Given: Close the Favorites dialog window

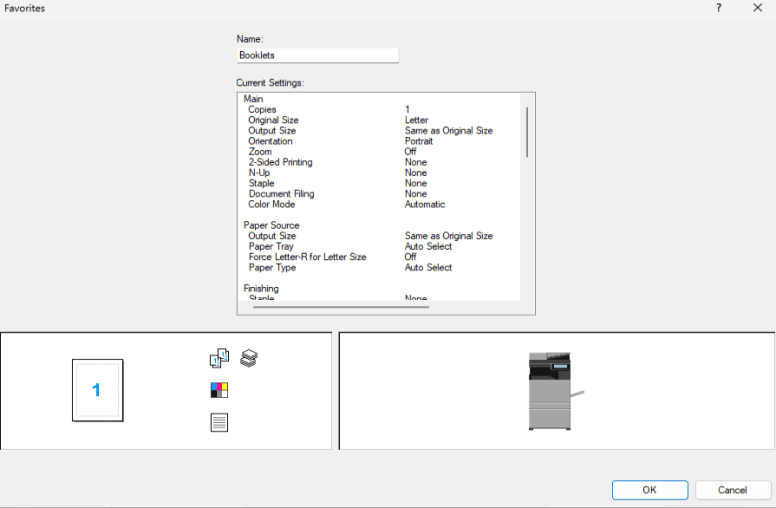Looking at the screenshot, I should pos(757,8).
